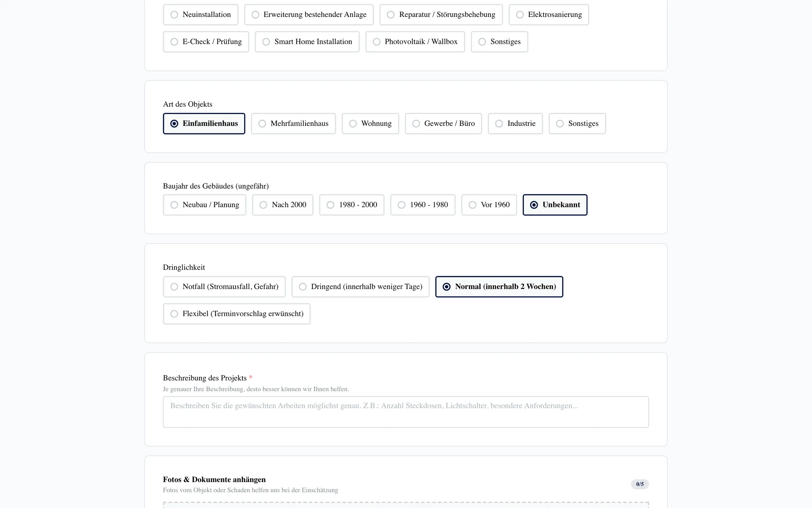Pick Vor 1960 building year
Screen dimensions: 812x508
[x=489, y=205]
